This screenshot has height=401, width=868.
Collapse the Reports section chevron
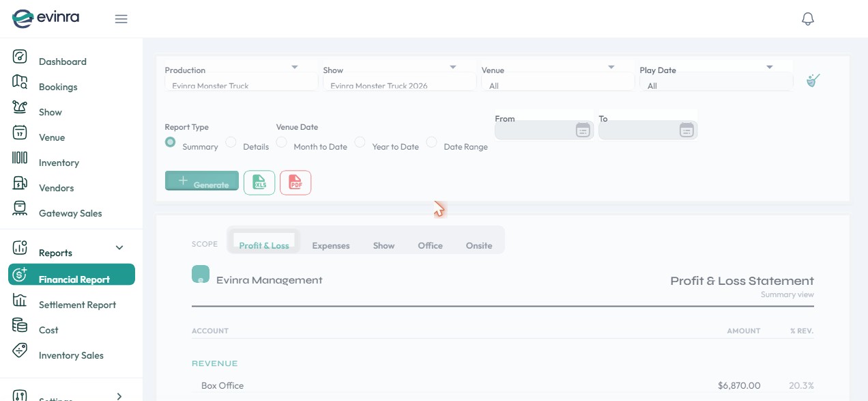click(119, 247)
